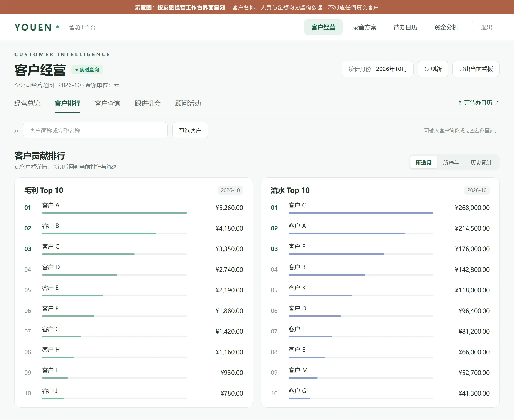Switch period to 历史累计
Viewport: 514px width, 420px height.
click(x=481, y=163)
